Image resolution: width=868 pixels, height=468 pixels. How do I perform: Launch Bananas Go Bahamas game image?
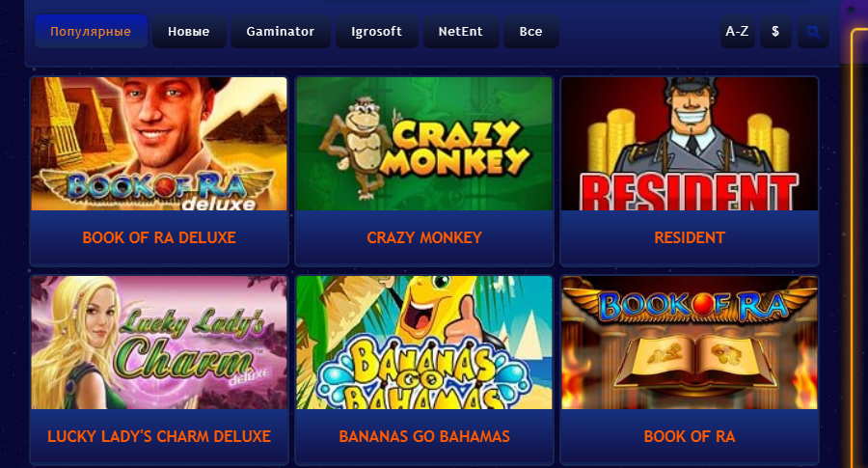pos(424,343)
